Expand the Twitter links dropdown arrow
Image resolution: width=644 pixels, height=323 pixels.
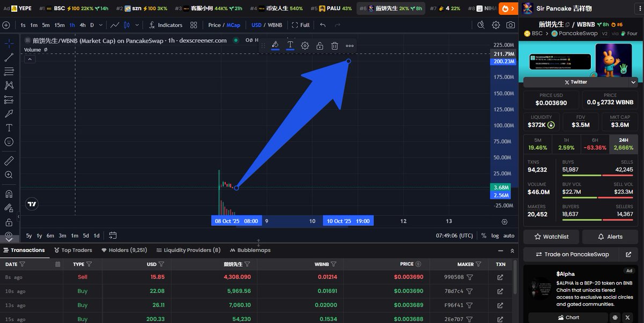[x=633, y=82]
